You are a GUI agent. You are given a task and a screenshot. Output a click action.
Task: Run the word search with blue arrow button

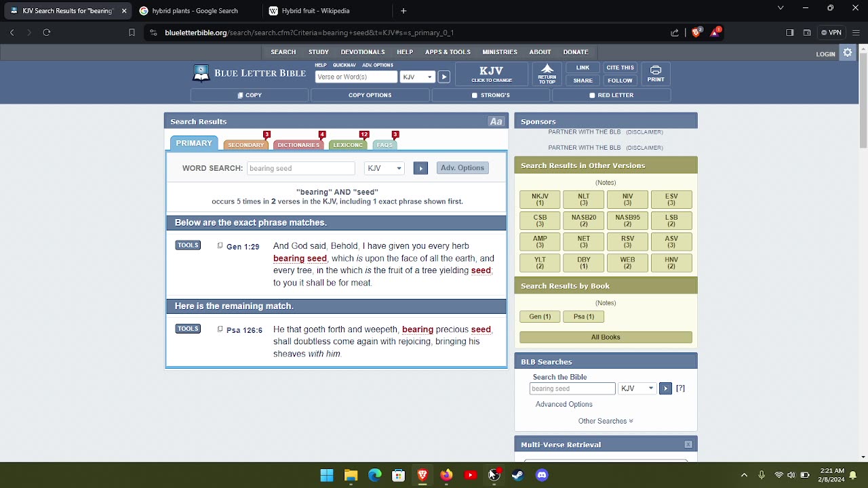click(420, 168)
